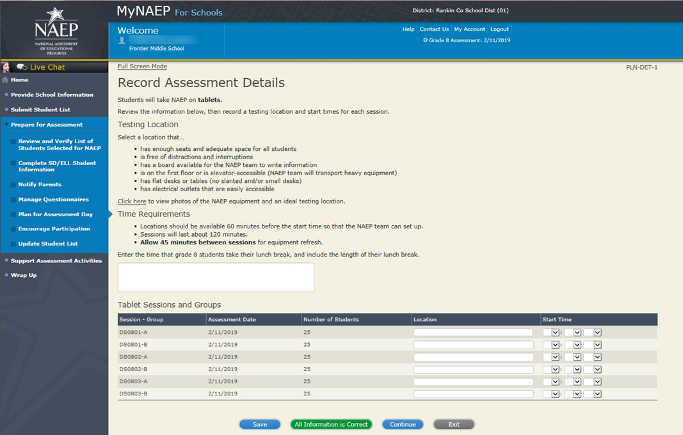
Task: Click the NAEP logo
Action: pos(55,30)
